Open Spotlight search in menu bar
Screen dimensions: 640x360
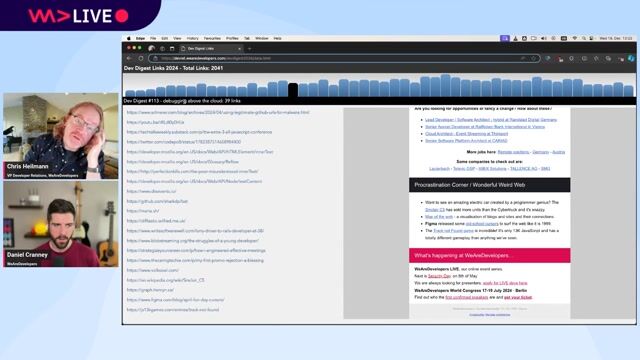584,38
